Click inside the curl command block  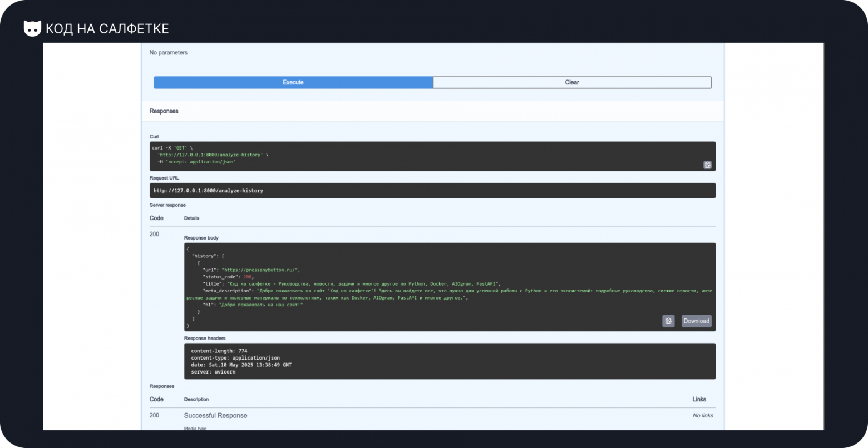coord(389,155)
